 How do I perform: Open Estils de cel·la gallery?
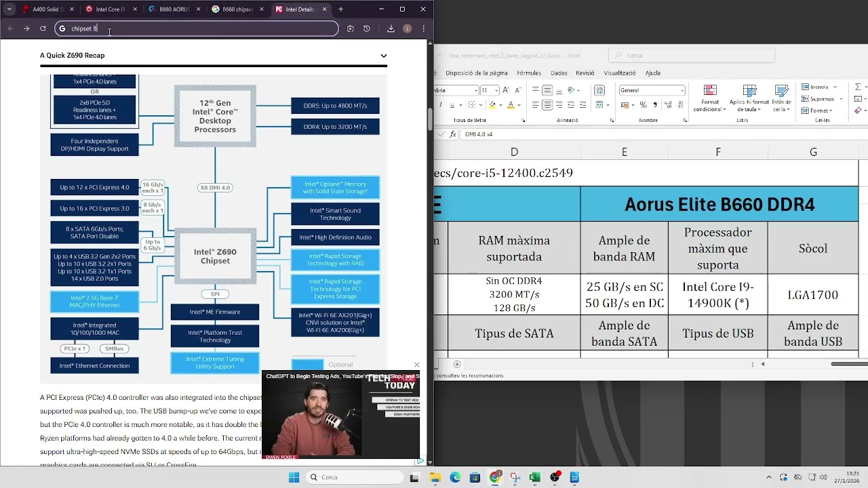(x=781, y=98)
